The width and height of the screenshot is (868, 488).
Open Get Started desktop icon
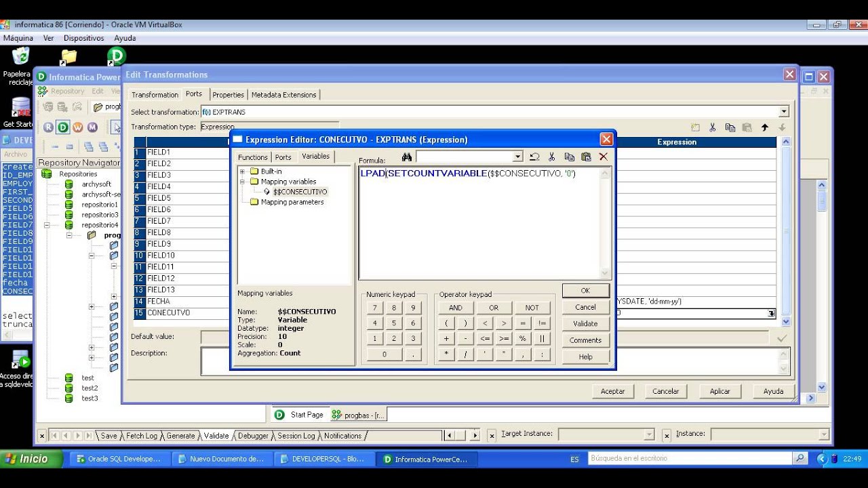point(20,113)
